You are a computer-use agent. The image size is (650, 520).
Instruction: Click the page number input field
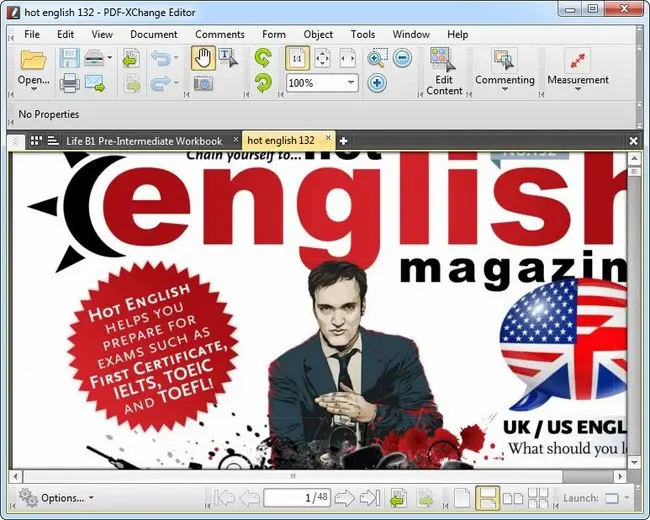(x=297, y=498)
